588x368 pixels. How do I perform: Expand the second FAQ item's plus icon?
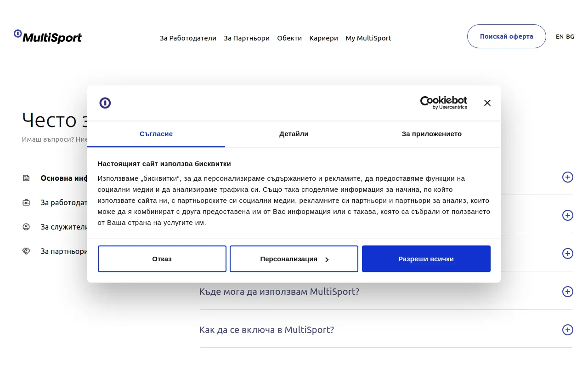click(568, 215)
